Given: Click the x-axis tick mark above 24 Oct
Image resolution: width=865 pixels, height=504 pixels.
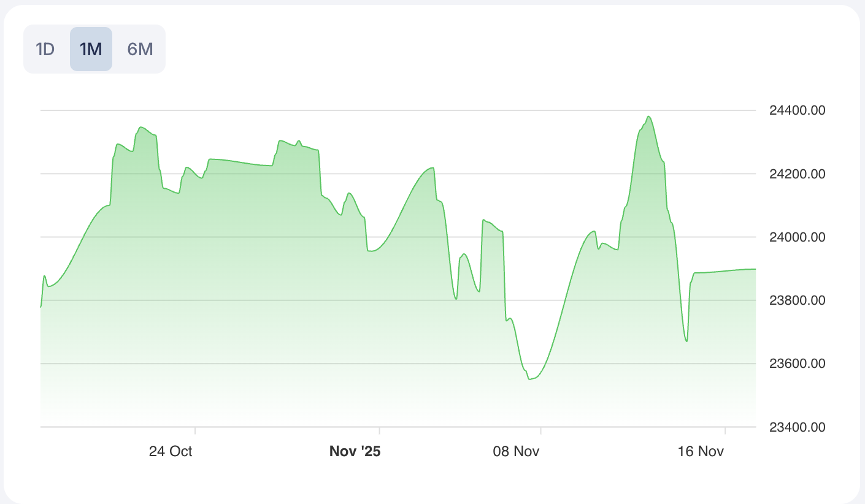Looking at the screenshot, I should (x=195, y=430).
